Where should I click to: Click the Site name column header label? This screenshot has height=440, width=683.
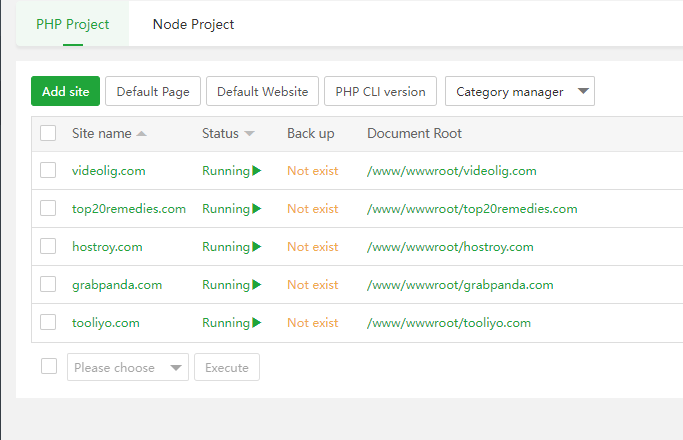tap(101, 133)
